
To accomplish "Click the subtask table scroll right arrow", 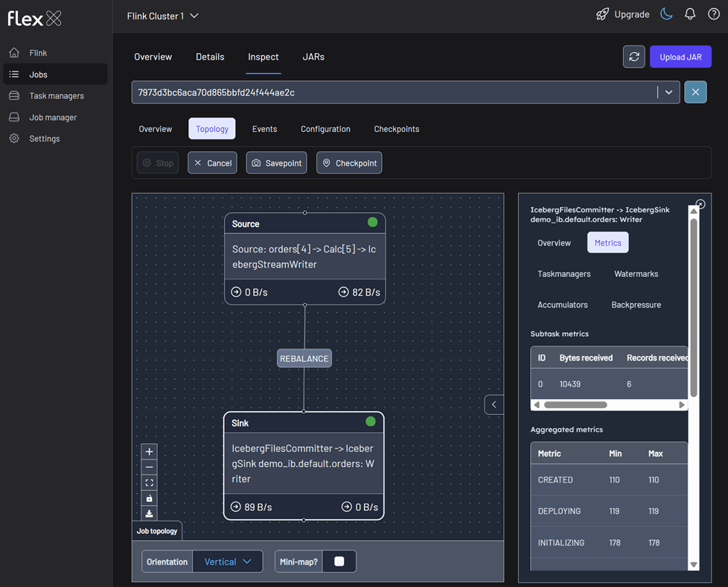I will 682,404.
